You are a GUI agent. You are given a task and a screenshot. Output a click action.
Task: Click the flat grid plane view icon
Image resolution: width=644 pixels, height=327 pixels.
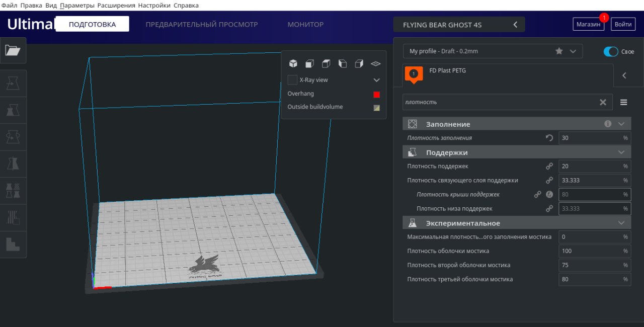[x=375, y=64]
